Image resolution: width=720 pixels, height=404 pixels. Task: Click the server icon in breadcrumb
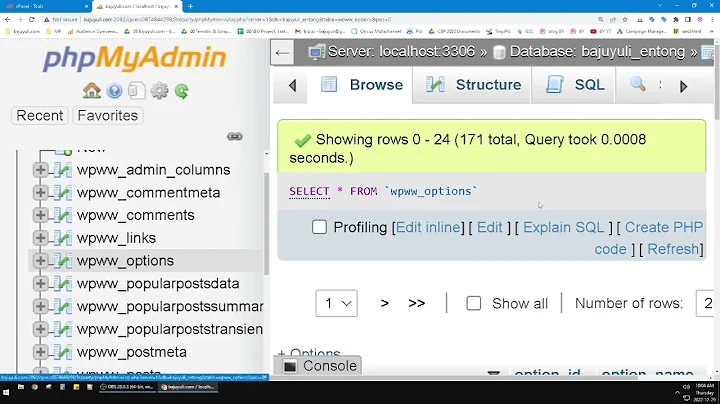pyautogui.click(x=316, y=52)
